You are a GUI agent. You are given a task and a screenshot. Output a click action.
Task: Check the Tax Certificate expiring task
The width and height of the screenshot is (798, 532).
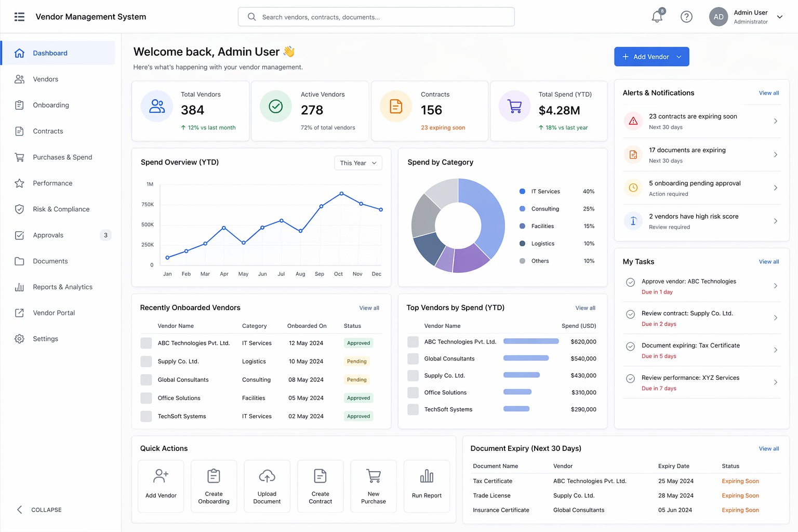pos(630,347)
